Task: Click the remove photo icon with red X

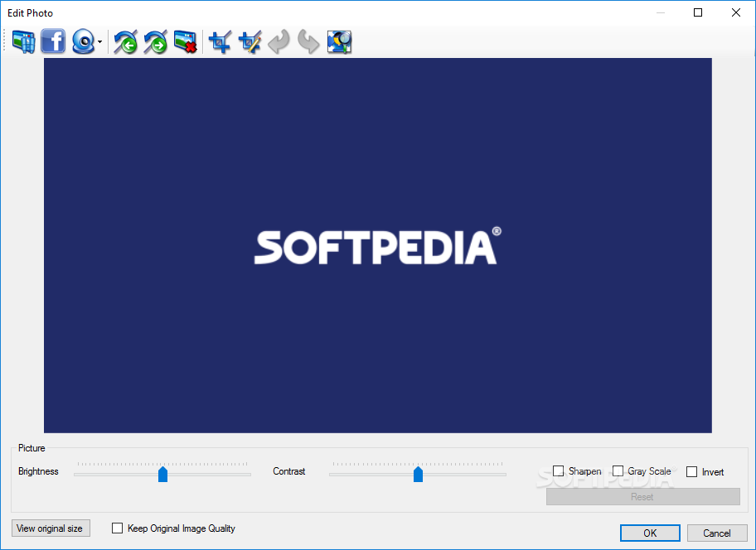Action: tap(186, 42)
